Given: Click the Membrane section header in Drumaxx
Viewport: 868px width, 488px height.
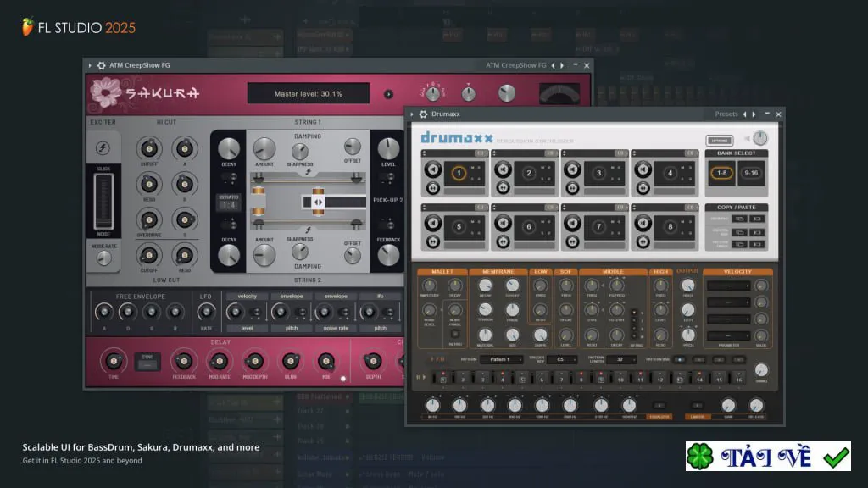Looking at the screenshot, I should pos(498,272).
